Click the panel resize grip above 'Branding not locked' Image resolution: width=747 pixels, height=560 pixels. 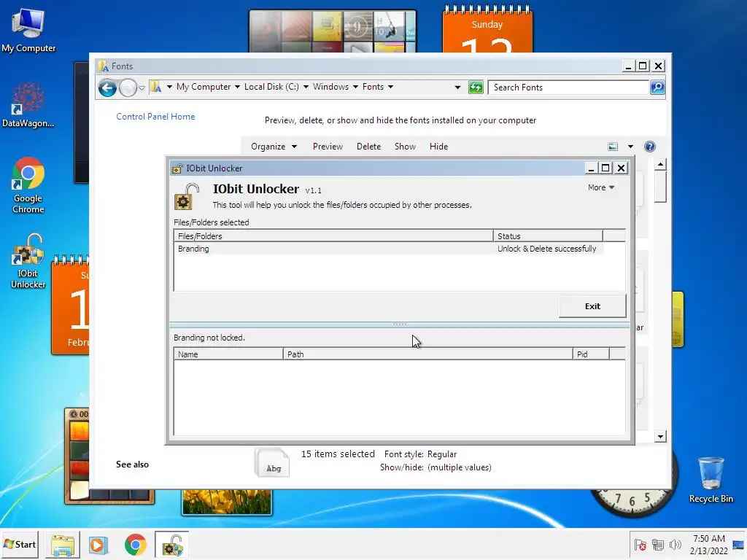pyautogui.click(x=400, y=324)
